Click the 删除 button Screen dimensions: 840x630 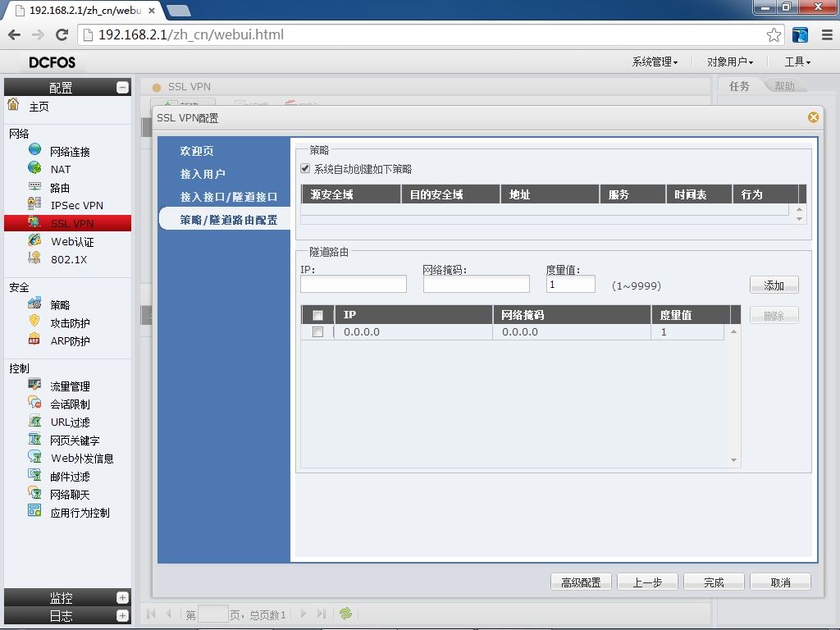(774, 316)
